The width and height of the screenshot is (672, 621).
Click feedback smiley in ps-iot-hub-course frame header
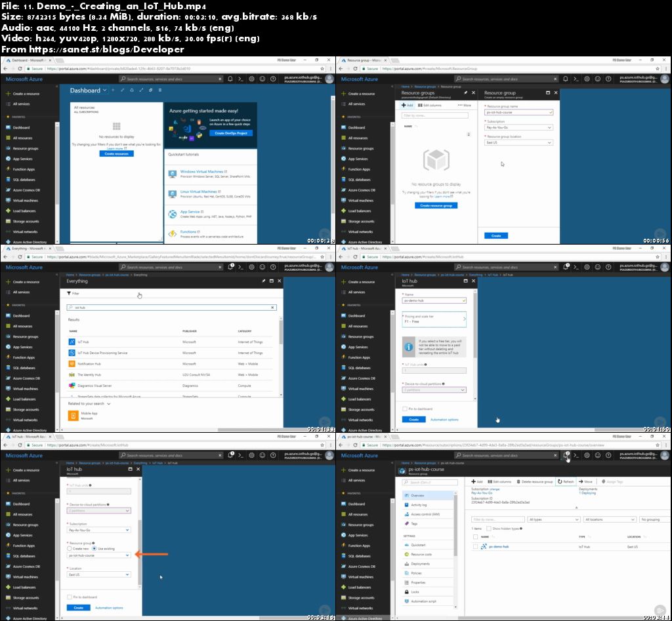(x=597, y=455)
